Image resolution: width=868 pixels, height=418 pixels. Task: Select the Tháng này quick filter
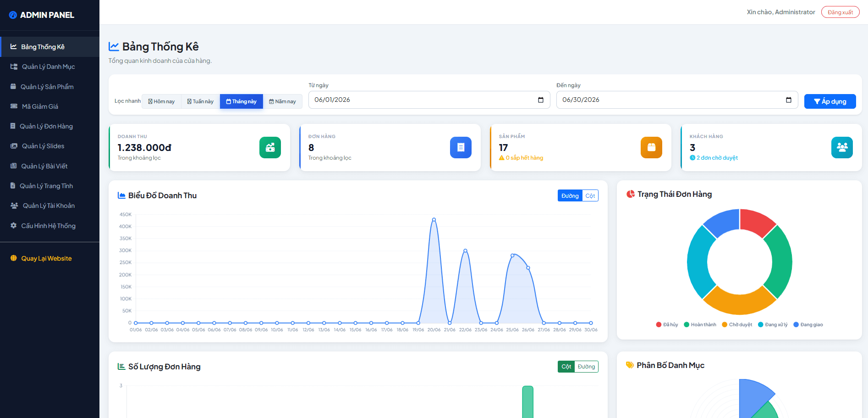242,101
